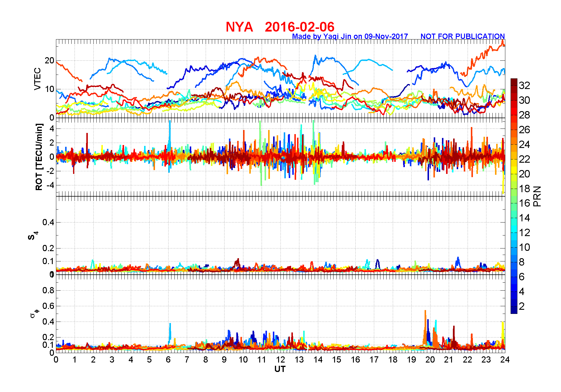Image resolution: width=561 pixels, height=392 pixels.
Task: Click sigma-phi axis tick label '0.4'
Action: point(48,322)
